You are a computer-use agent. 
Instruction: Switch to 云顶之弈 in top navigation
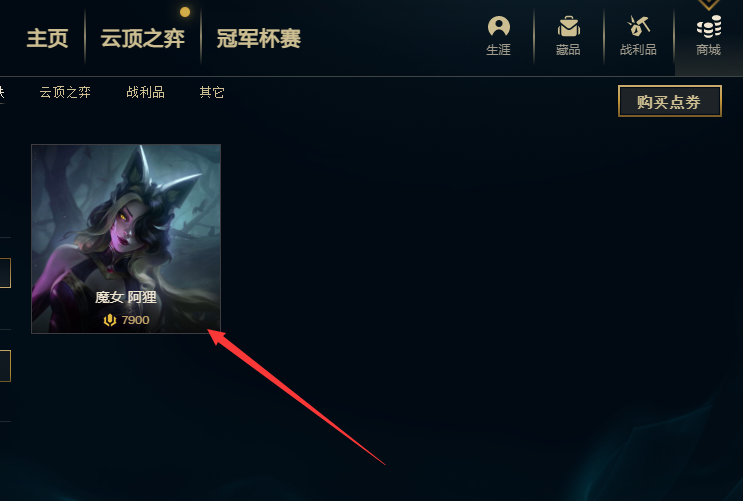(x=143, y=38)
